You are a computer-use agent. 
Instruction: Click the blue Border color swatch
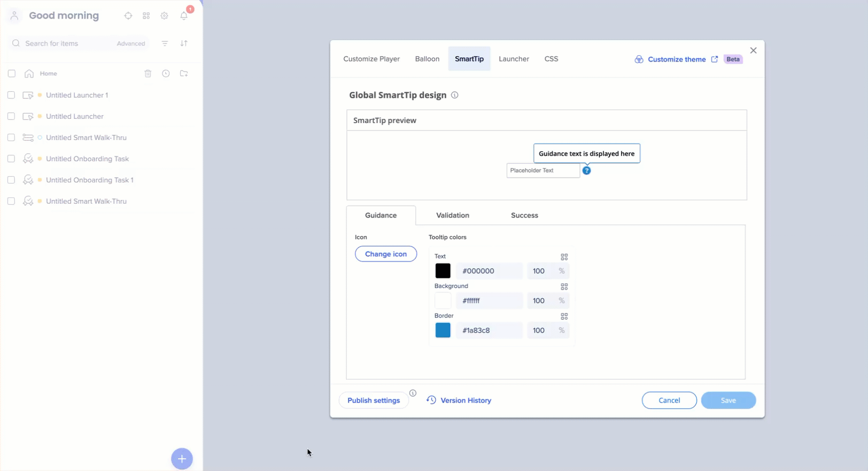click(443, 330)
